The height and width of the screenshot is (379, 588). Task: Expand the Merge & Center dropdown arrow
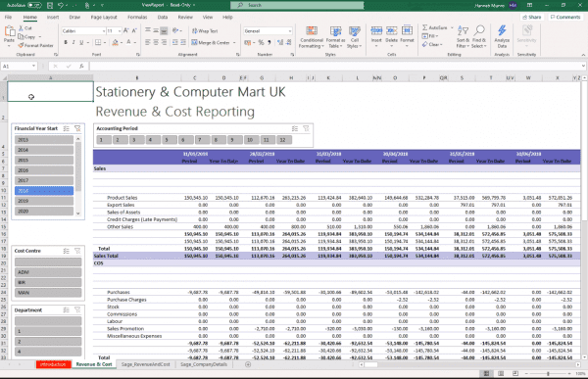[234, 43]
